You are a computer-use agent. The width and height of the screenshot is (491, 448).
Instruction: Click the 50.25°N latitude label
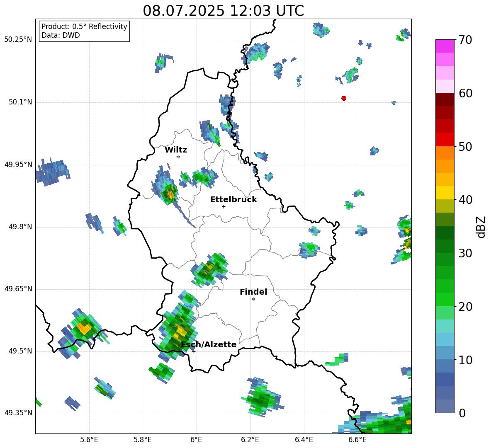point(18,40)
